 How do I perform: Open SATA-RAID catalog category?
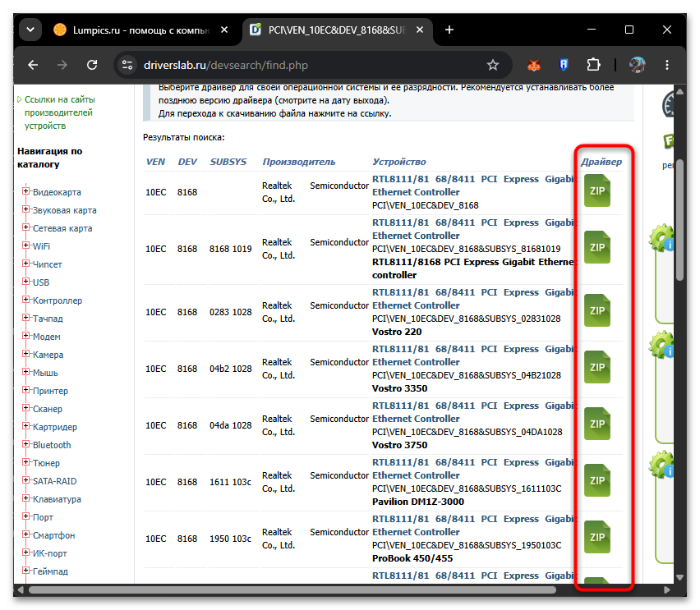tap(55, 481)
